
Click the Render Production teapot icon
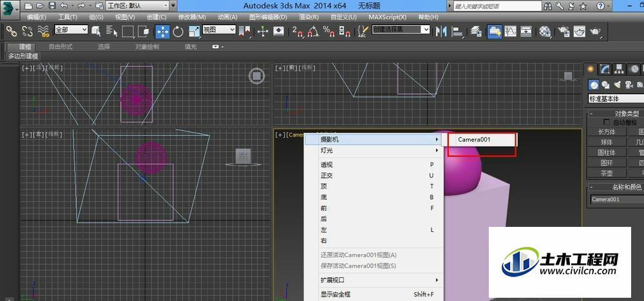pos(595,31)
